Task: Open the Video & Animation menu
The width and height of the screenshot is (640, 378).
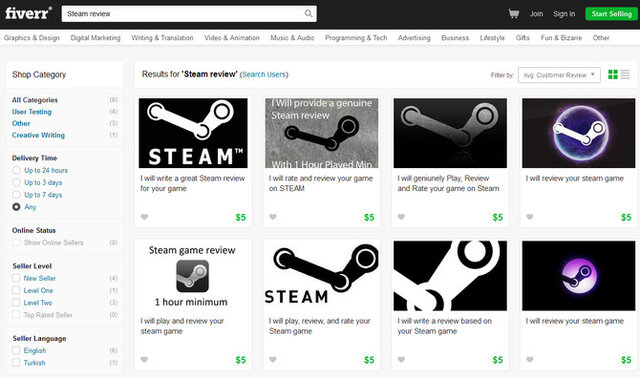Action: pyautogui.click(x=232, y=38)
